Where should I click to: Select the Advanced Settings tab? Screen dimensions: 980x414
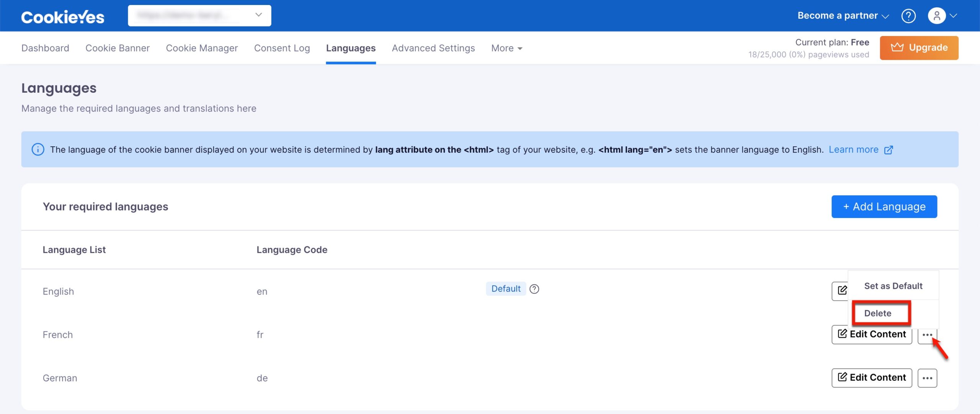click(x=433, y=47)
